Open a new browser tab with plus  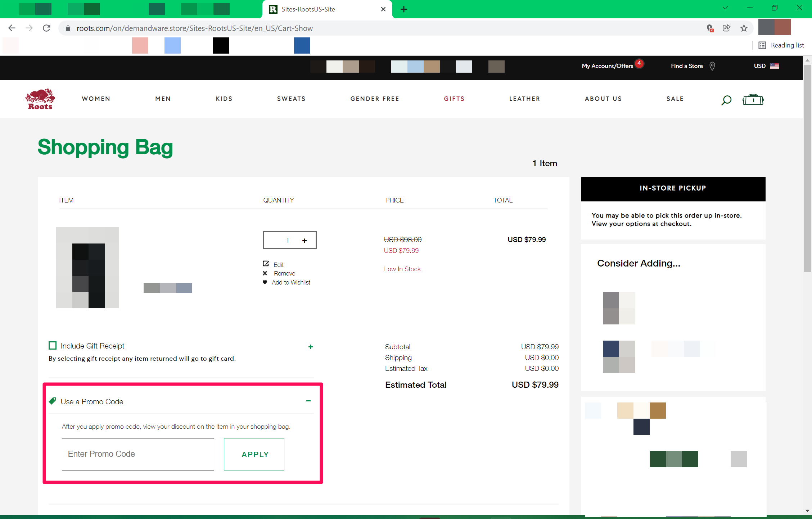click(403, 9)
